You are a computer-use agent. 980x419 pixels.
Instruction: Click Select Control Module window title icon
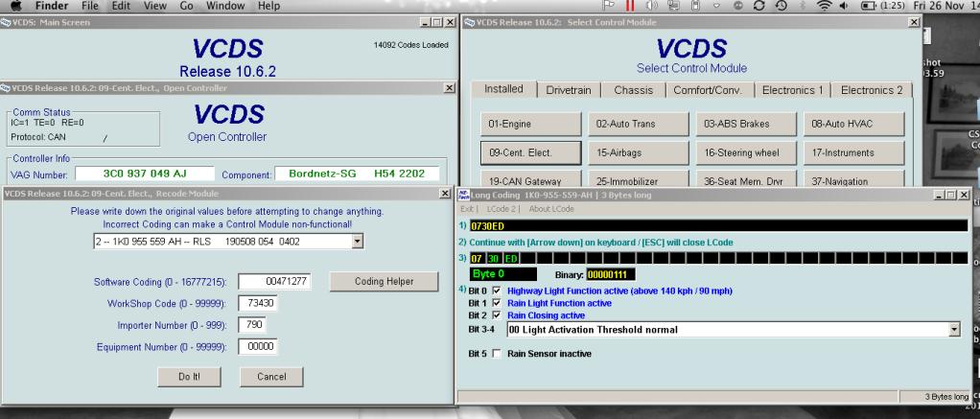470,22
